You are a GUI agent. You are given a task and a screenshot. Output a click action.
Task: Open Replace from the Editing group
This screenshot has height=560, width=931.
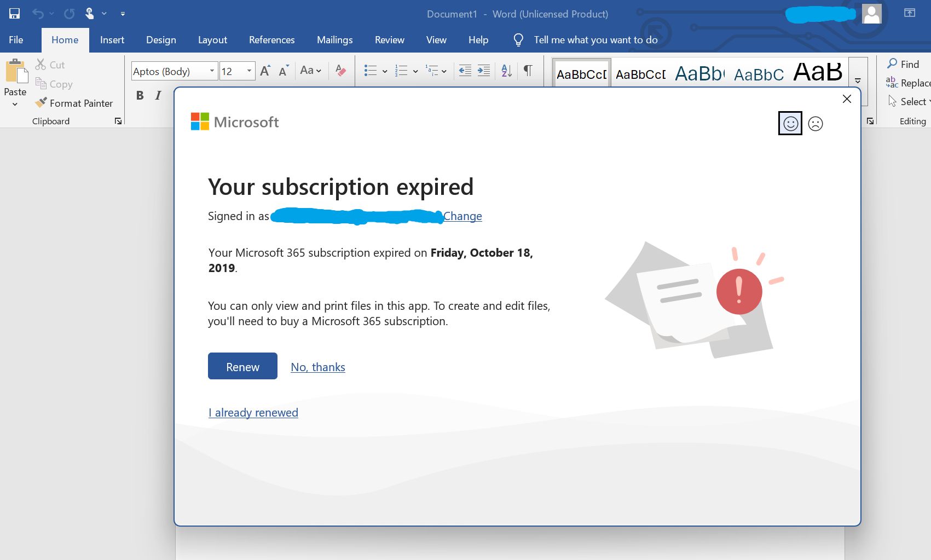pyautogui.click(x=912, y=83)
